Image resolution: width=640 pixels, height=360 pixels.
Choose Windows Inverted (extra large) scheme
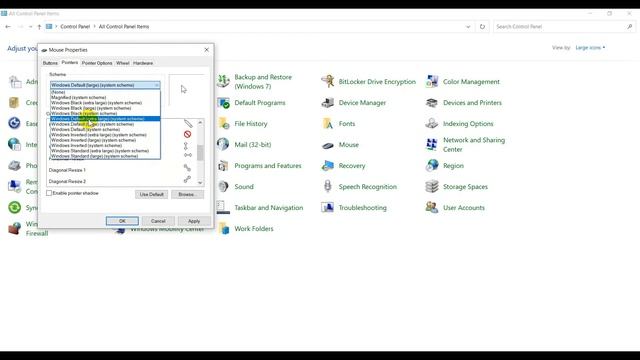pyautogui.click(x=105, y=135)
